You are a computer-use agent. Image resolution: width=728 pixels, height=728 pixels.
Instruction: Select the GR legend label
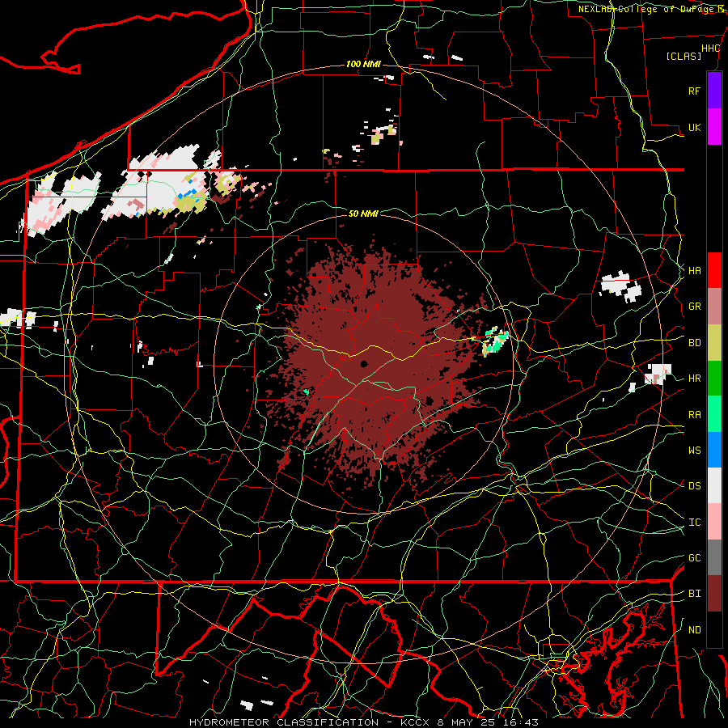pos(694,307)
